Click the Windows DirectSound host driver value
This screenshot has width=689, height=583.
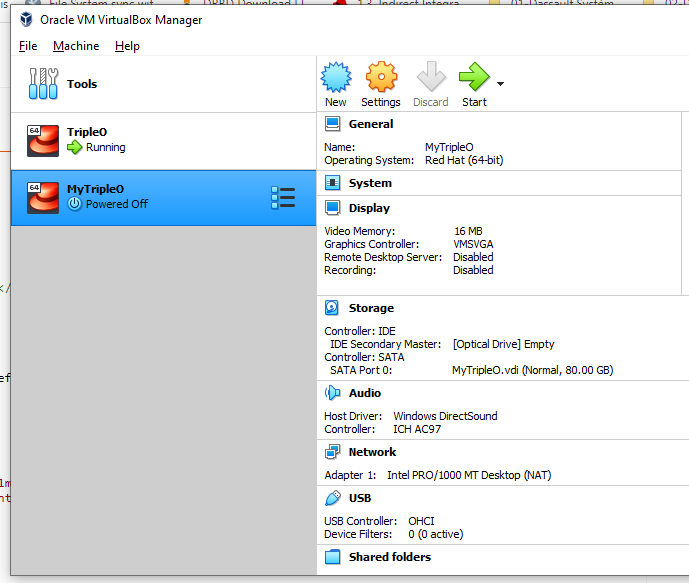pyautogui.click(x=446, y=416)
